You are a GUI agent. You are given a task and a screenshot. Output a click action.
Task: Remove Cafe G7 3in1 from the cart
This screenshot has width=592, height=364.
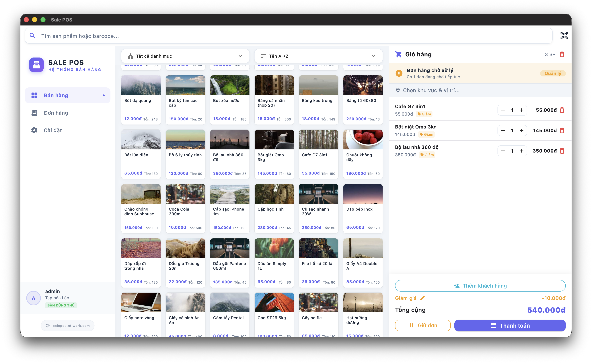tap(562, 110)
